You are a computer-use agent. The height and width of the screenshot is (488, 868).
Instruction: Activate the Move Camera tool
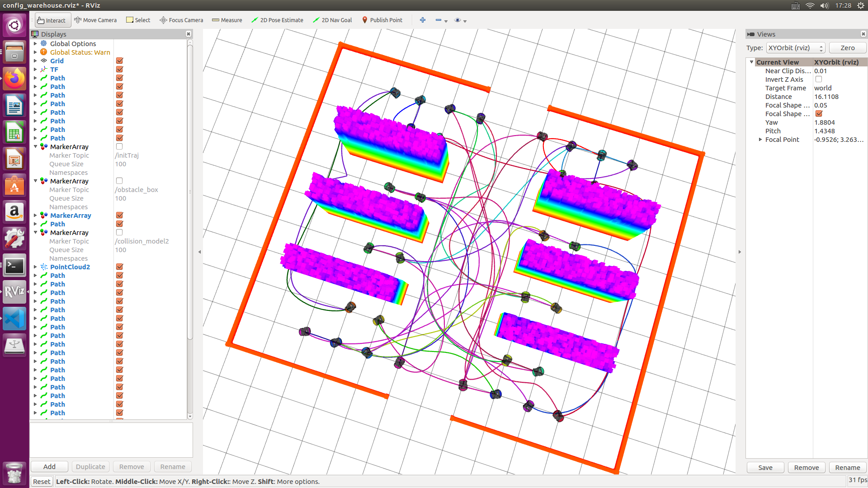point(95,20)
